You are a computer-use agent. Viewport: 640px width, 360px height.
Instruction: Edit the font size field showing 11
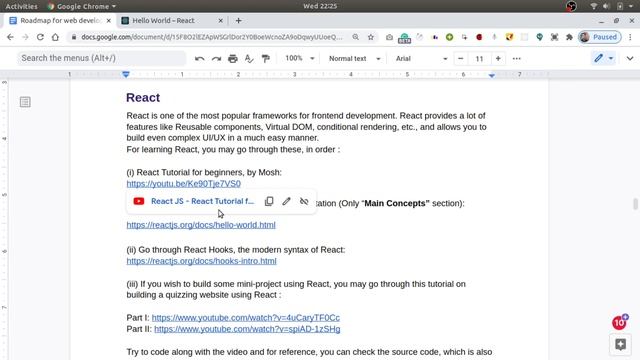pos(479,59)
